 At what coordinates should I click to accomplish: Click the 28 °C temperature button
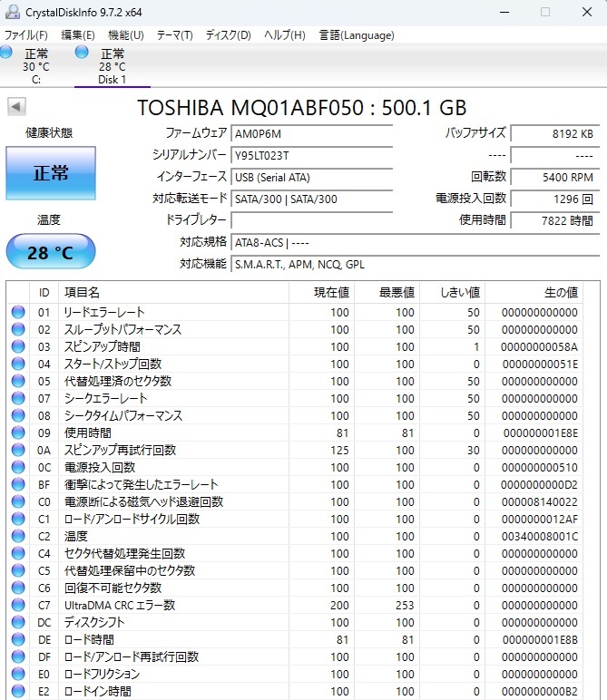click(51, 252)
